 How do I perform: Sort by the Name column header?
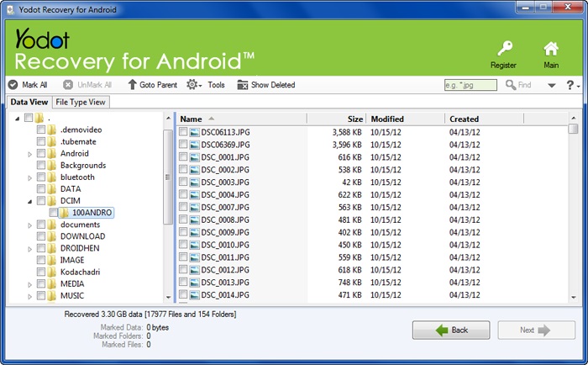tap(242, 119)
